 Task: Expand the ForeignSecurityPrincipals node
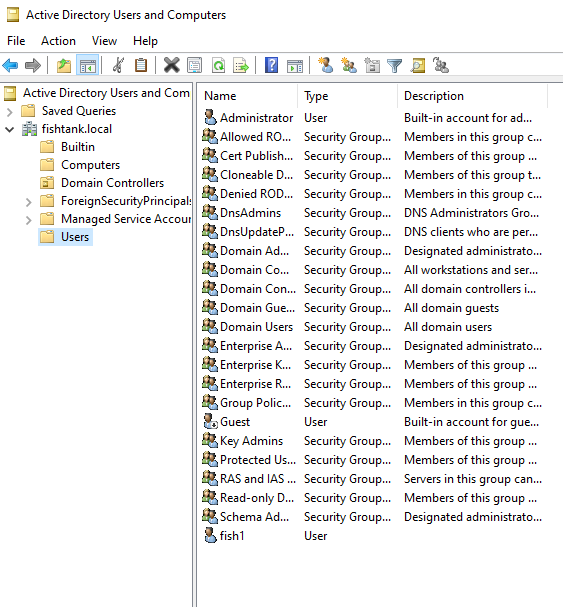(28, 202)
